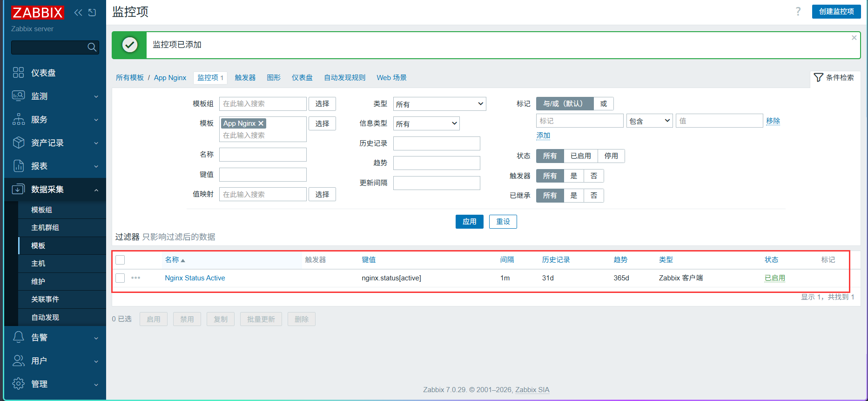This screenshot has width=868, height=401.
Task: Open the 类型 dropdown
Action: click(x=440, y=104)
